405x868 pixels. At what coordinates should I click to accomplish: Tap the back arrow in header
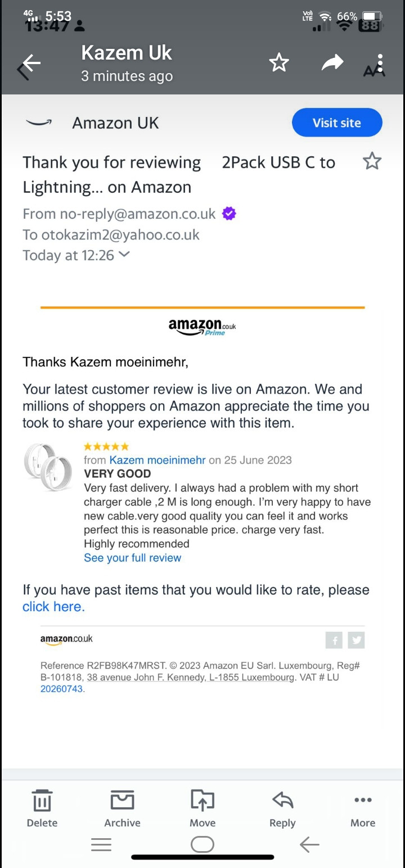[x=29, y=65]
